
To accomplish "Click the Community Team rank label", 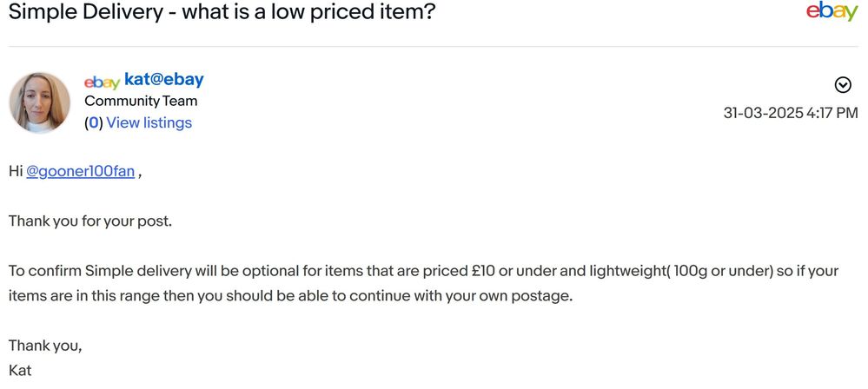I will click(141, 101).
